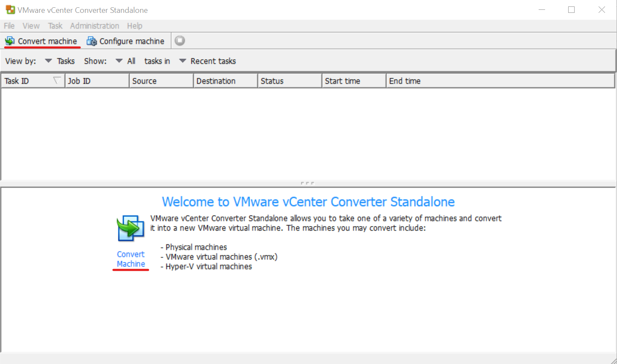Expand the Recent tasks dropdown
This screenshot has width=617, height=364.
tap(208, 61)
